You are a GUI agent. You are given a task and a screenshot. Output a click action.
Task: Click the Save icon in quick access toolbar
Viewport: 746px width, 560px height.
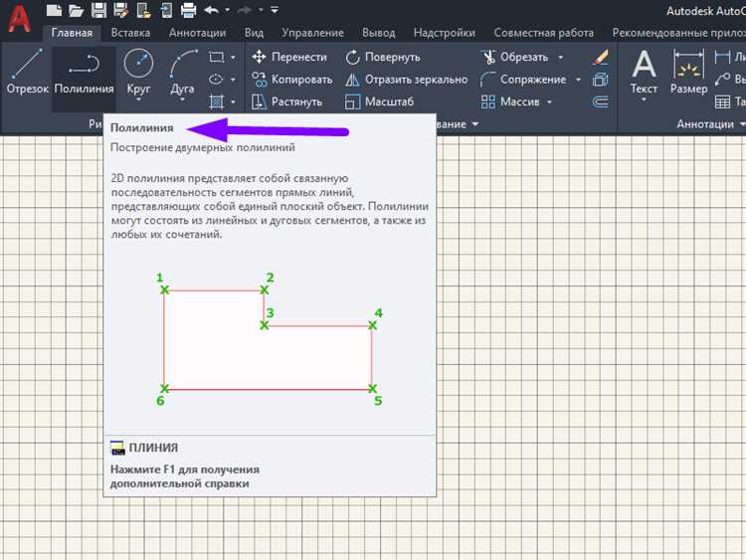pyautogui.click(x=98, y=10)
